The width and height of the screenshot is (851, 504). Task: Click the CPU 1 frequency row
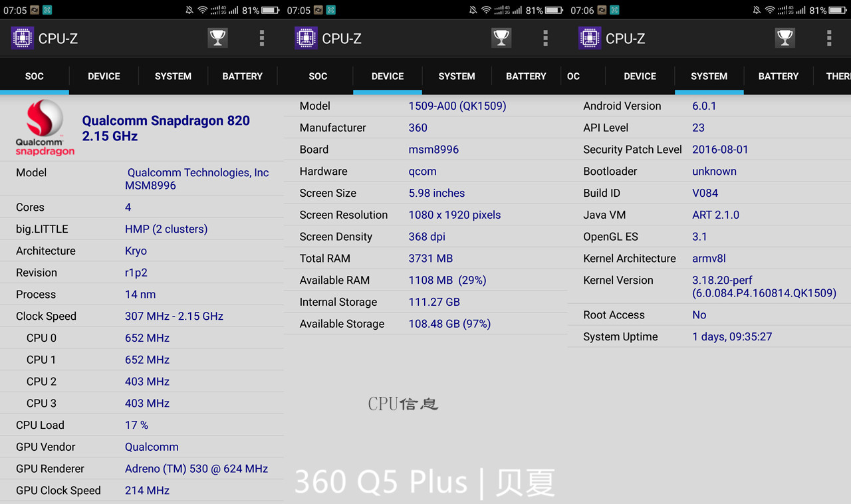tap(142, 360)
